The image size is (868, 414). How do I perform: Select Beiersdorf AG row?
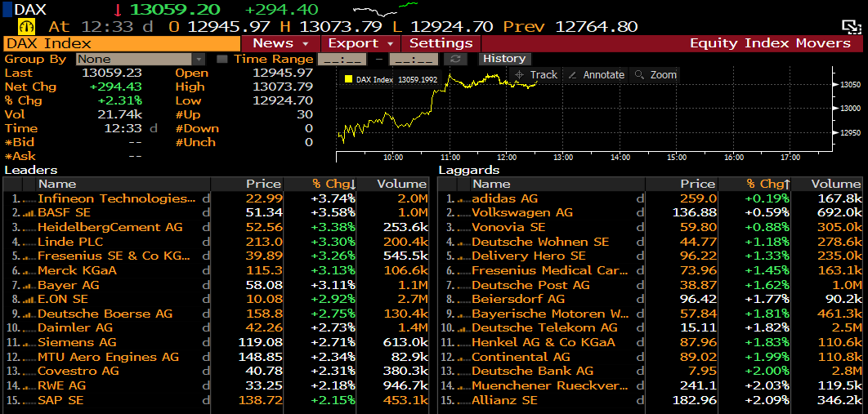tap(650, 299)
